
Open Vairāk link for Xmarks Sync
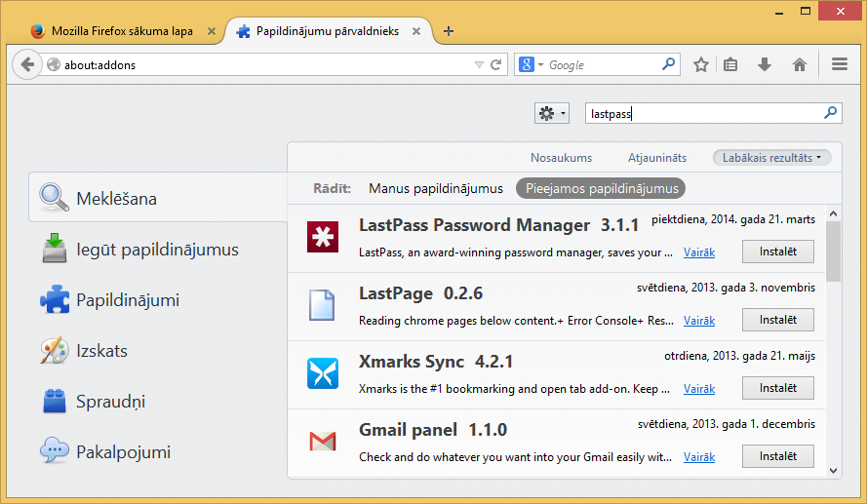click(x=699, y=389)
